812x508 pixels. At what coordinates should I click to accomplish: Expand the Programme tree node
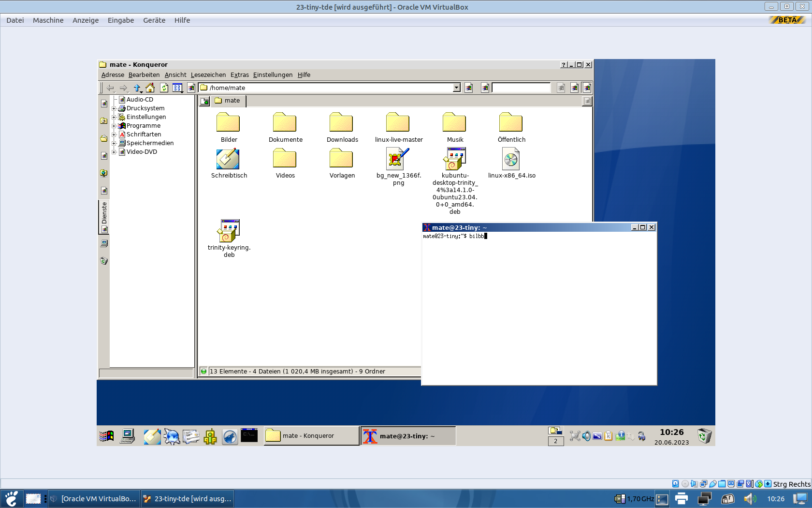point(114,126)
